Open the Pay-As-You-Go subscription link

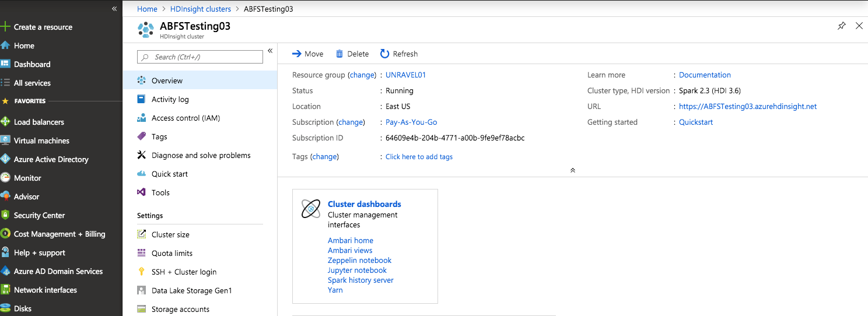pos(411,122)
